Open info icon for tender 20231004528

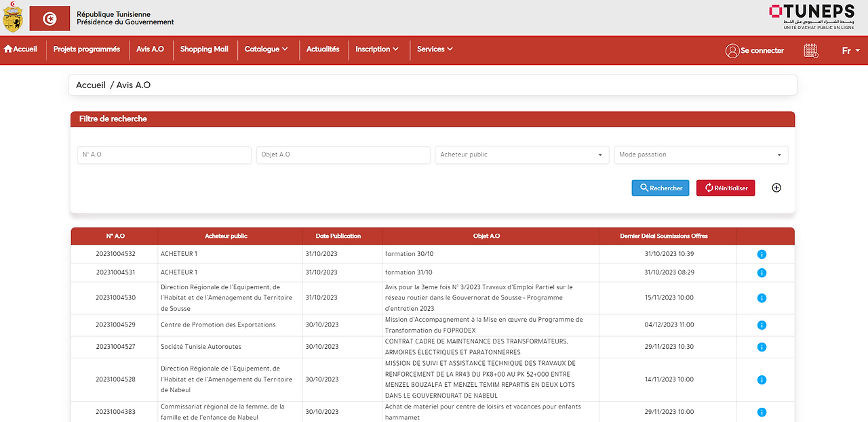point(762,380)
